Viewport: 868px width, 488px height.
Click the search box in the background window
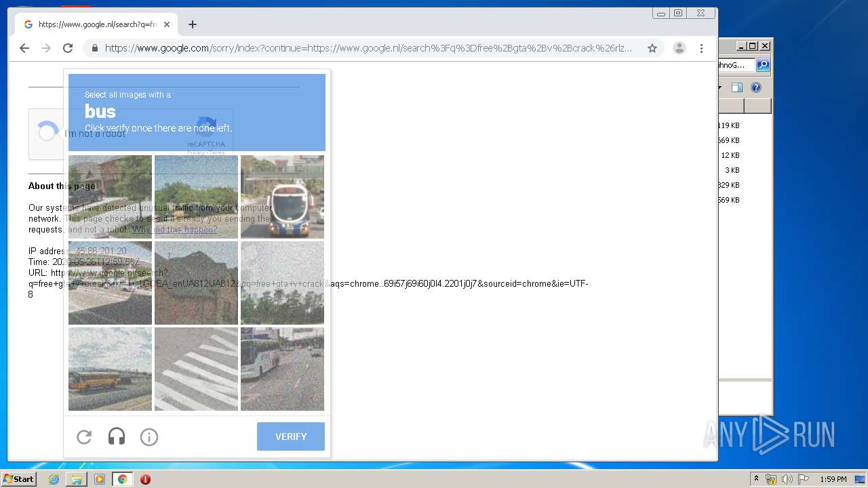click(736, 65)
